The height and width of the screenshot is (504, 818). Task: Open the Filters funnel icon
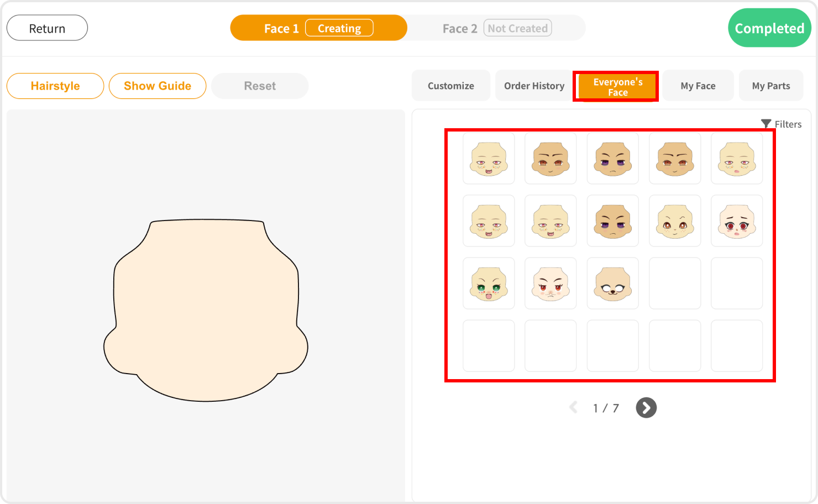tap(766, 124)
